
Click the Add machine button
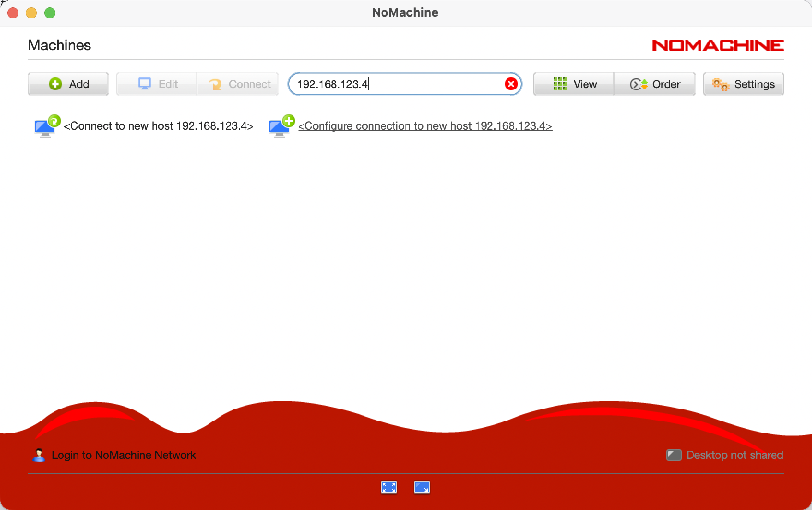tap(68, 84)
